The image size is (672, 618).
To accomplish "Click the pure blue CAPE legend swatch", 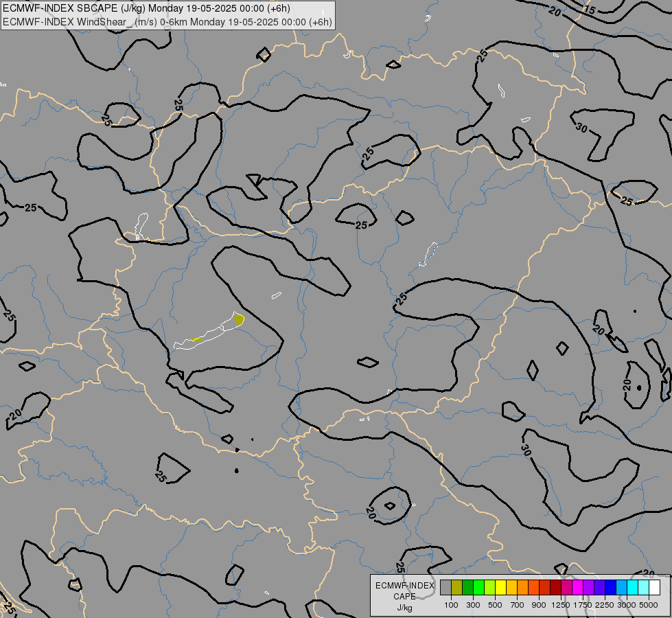I will click(610, 588).
